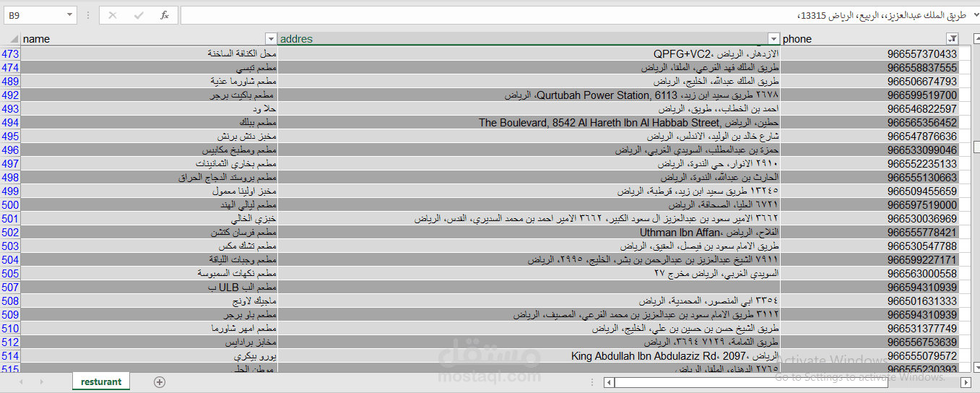
Task: Click phone cell 966501631333
Action: pos(870,301)
